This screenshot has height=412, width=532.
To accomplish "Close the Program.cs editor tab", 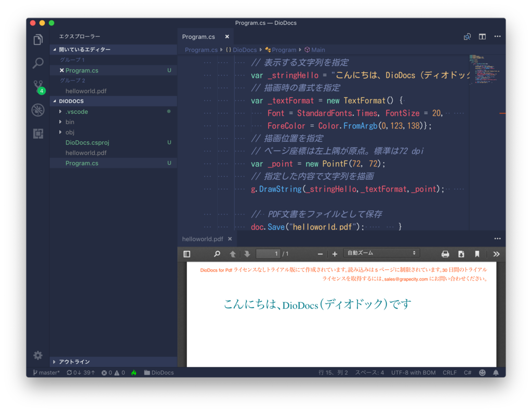I will coord(227,37).
